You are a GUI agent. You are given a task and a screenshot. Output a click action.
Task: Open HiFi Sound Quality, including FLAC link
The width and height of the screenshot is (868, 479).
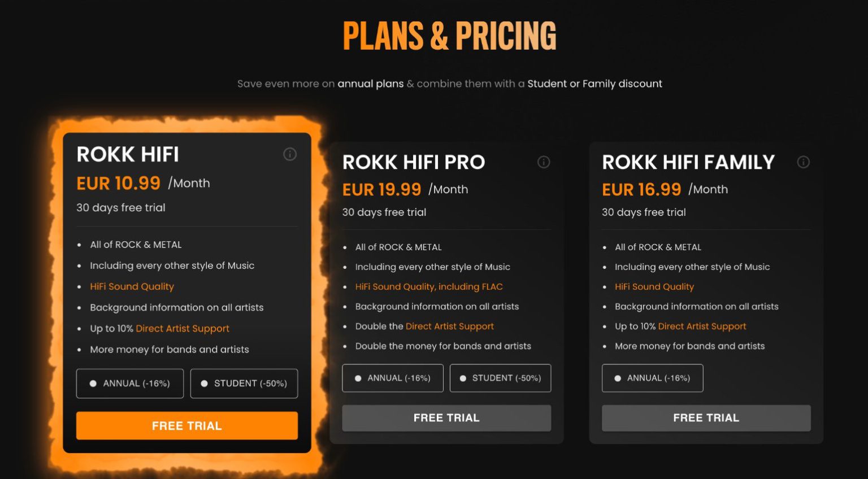[428, 286]
